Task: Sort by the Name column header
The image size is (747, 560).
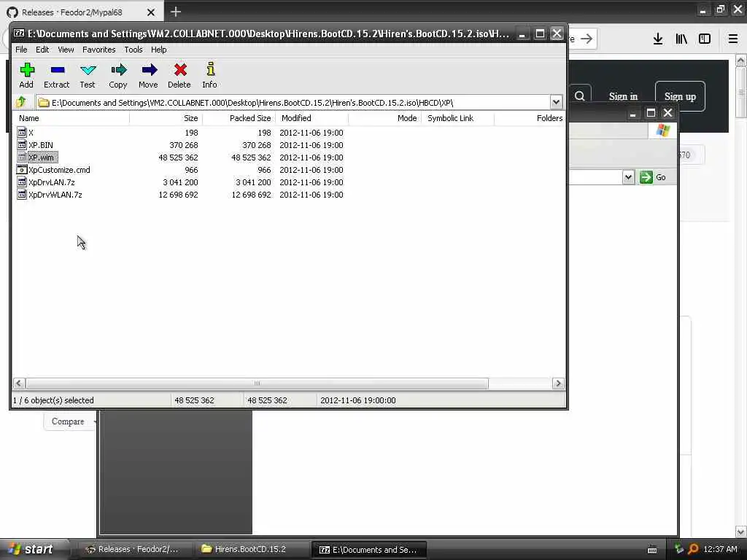Action: 71,118
